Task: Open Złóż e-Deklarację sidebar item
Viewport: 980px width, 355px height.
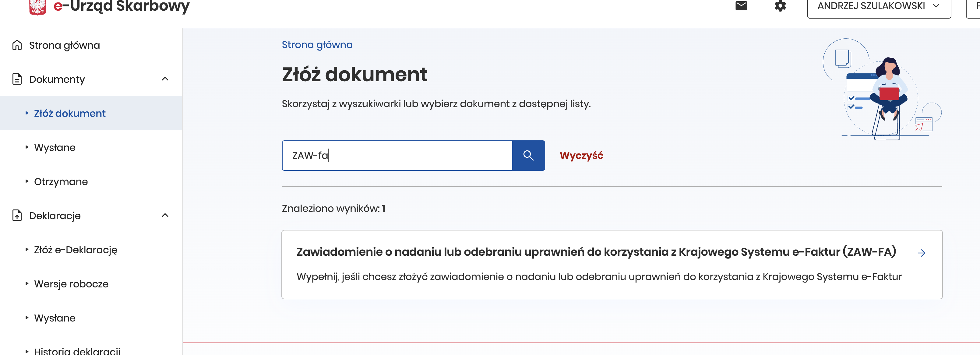Action: (x=76, y=250)
